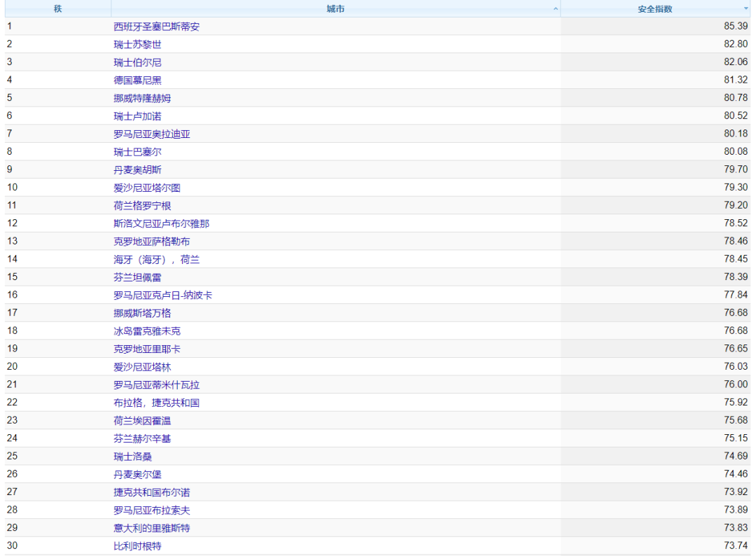Screen dimensions: 756x556
Task: Open the 罗马尼亚奥拉迪亚 city link
Action: tap(152, 134)
